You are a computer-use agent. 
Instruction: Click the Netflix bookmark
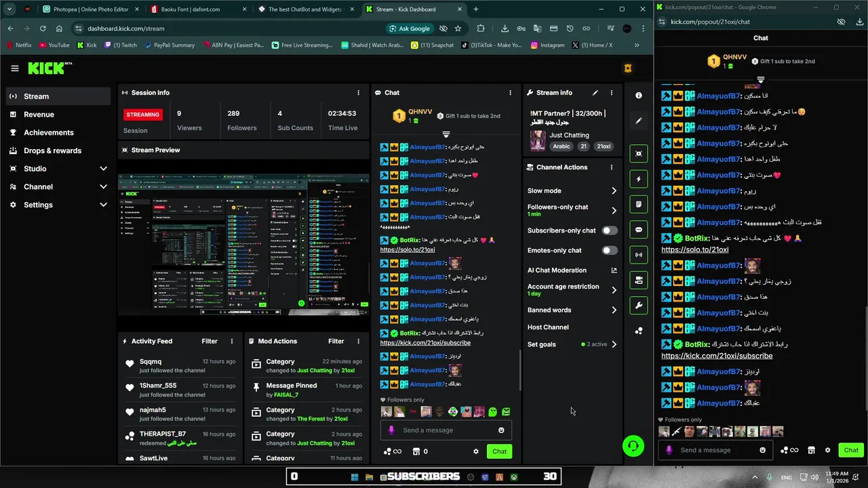19,45
